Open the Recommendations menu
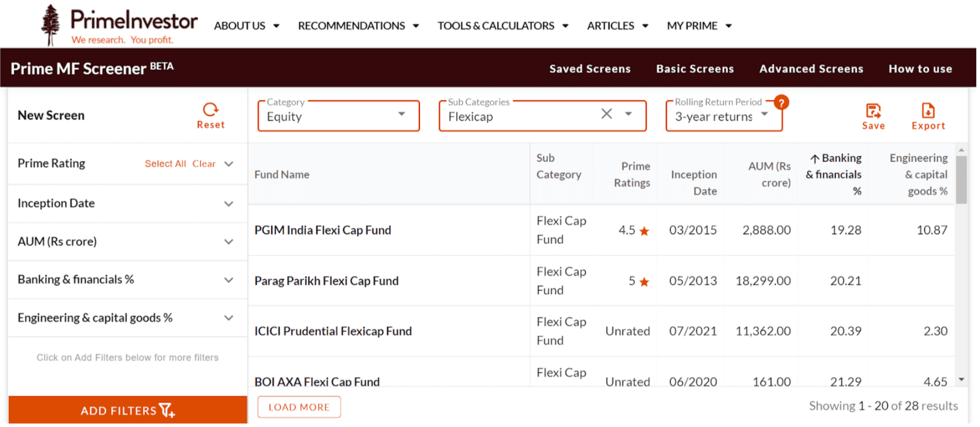This screenshot has height=427, width=980. tap(358, 26)
